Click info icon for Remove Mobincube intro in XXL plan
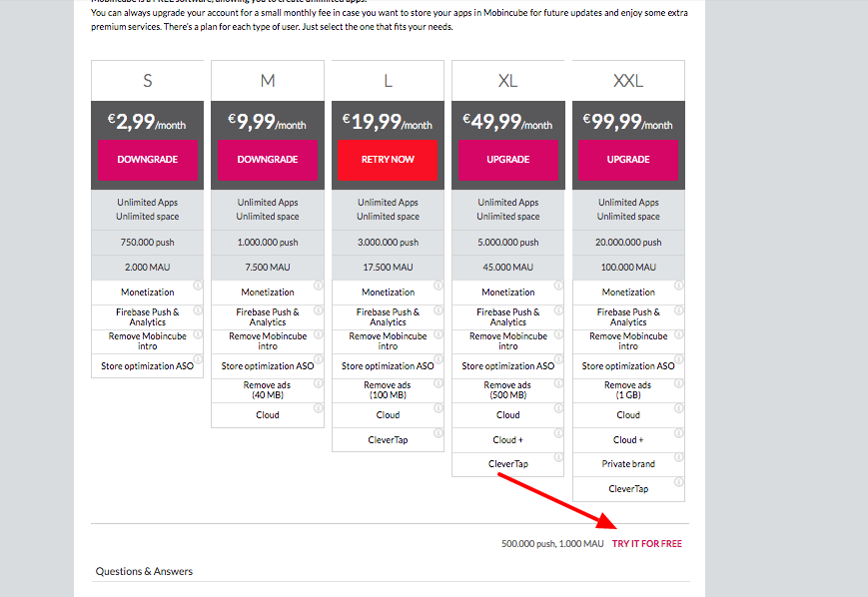The width and height of the screenshot is (868, 597). tap(678, 334)
